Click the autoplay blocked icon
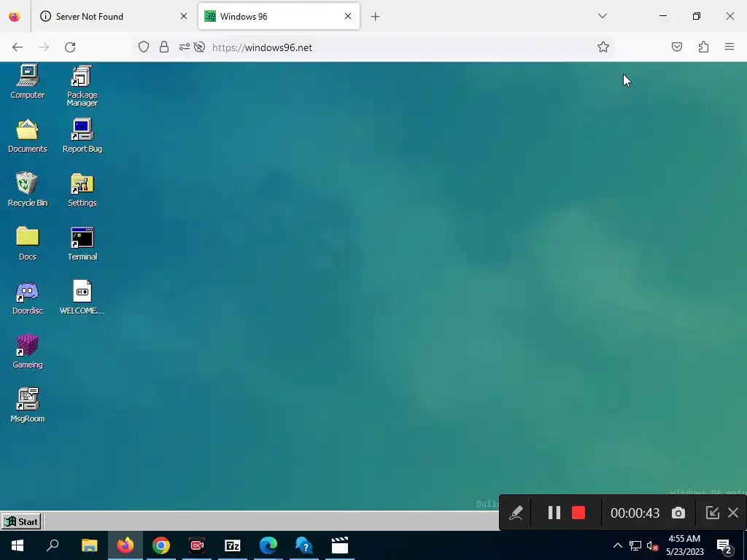The width and height of the screenshot is (747, 560). point(200,47)
